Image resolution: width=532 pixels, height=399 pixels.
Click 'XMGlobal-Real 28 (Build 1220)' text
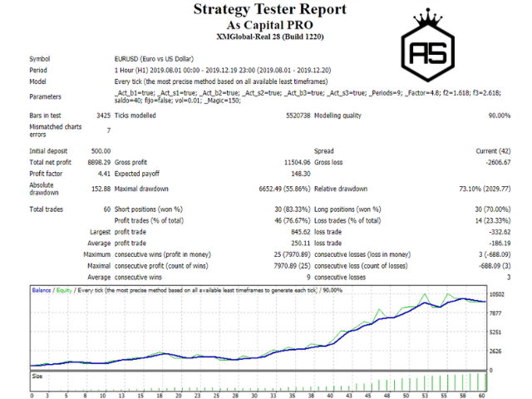pos(269,37)
